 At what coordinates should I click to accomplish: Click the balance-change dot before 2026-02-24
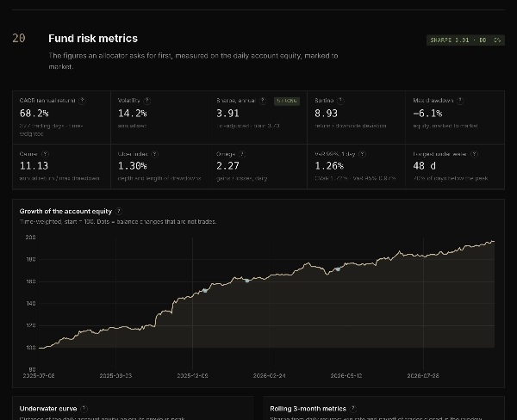[247, 281]
